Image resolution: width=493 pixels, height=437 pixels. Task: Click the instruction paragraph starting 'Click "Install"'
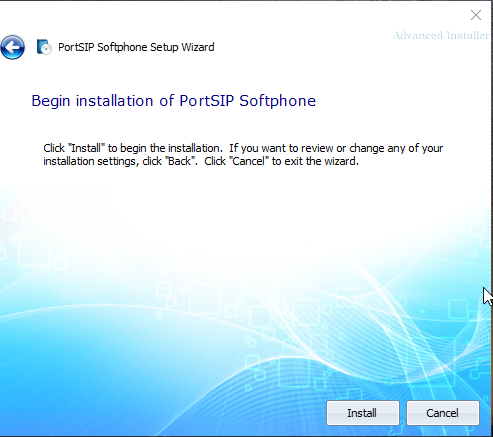pyautogui.click(x=243, y=155)
